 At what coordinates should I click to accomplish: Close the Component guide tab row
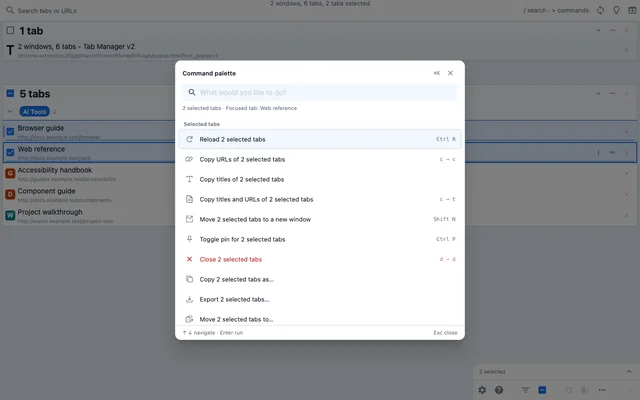pos(627,194)
